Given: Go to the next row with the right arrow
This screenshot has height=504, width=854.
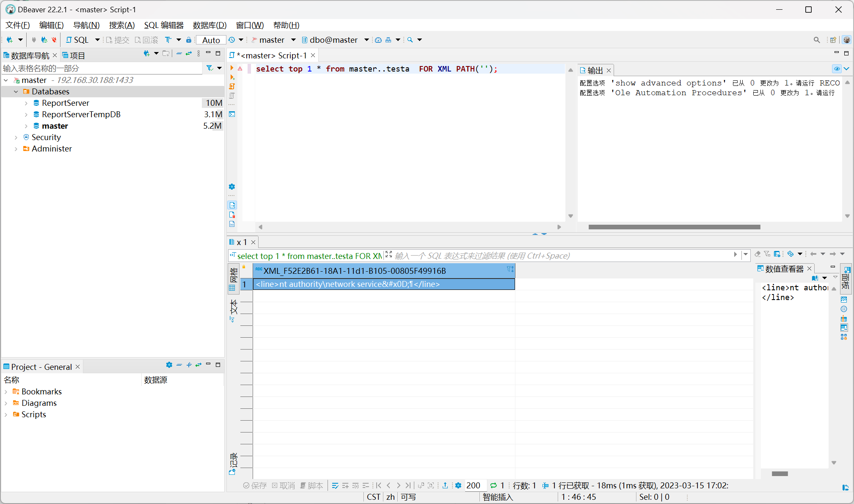Looking at the screenshot, I should (x=398, y=485).
